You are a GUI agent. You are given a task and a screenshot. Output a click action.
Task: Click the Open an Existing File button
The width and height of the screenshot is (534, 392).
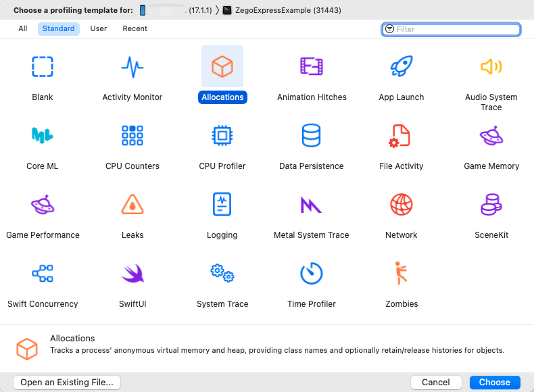67,382
